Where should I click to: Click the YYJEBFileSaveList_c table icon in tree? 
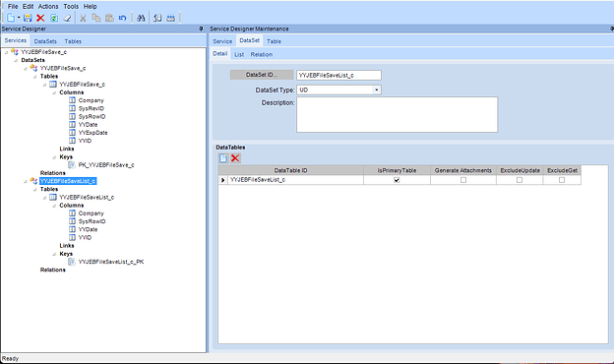click(x=53, y=197)
